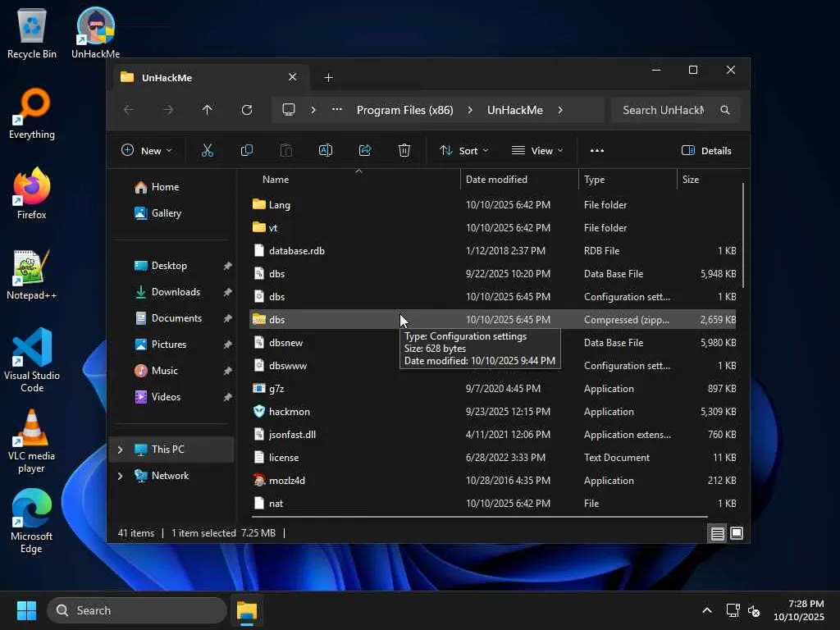Screen dimensions: 840x630
Task: Click the muted volume tray icon
Action: click(x=754, y=610)
